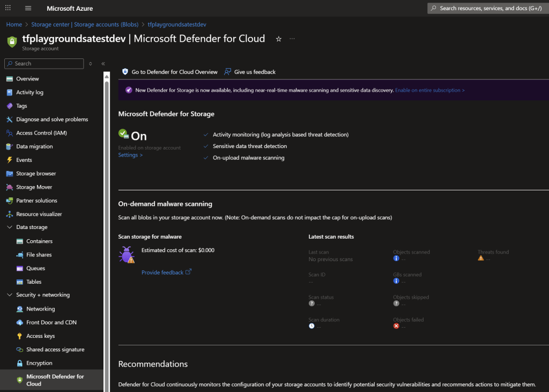Open the Azure waffle apps grid icon
Image resolution: width=549 pixels, height=392 pixels.
click(x=8, y=8)
